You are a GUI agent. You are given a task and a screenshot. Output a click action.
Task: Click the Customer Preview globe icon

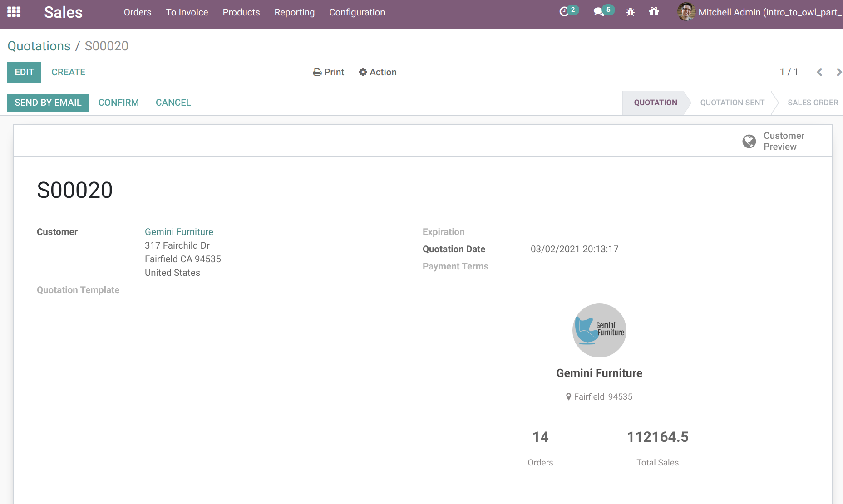coord(749,142)
